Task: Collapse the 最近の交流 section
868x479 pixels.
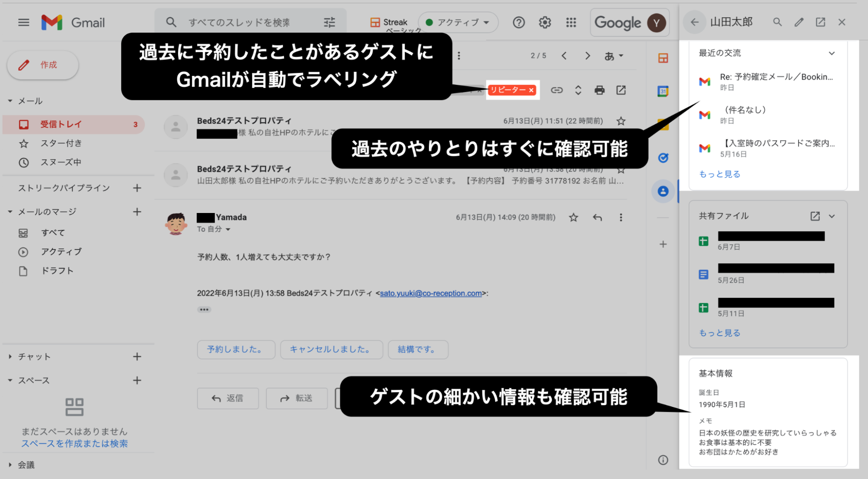Action: click(x=831, y=53)
